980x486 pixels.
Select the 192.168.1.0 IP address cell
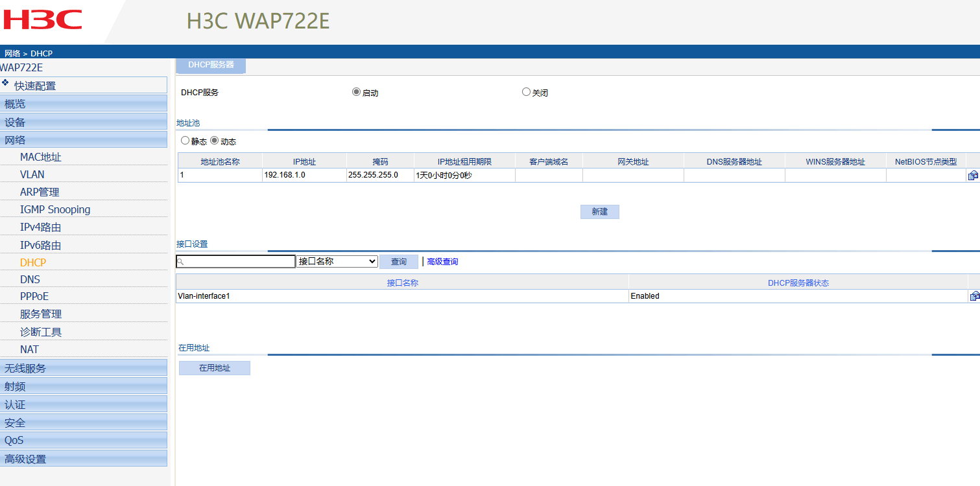304,175
